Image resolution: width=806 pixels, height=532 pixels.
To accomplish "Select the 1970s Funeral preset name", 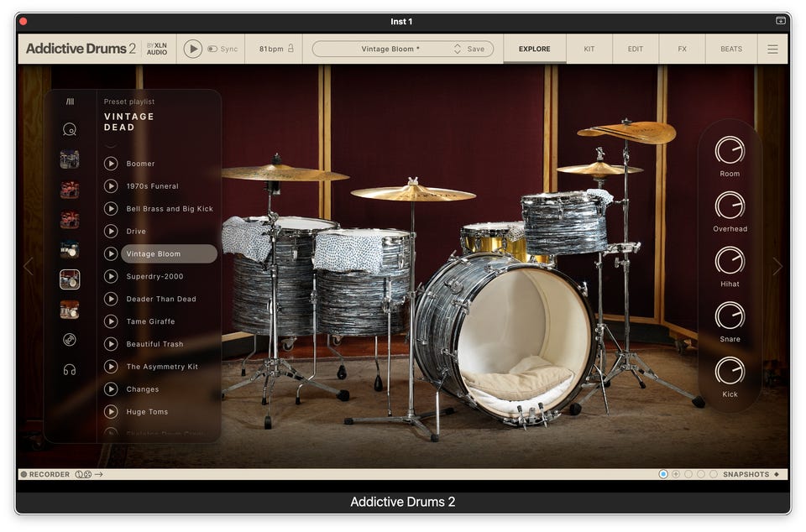I will [152, 186].
